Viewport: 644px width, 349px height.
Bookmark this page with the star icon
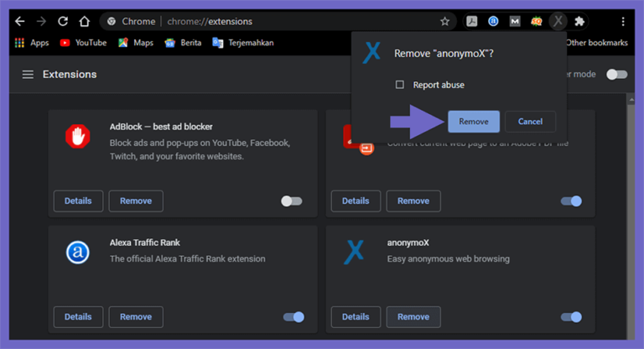444,21
